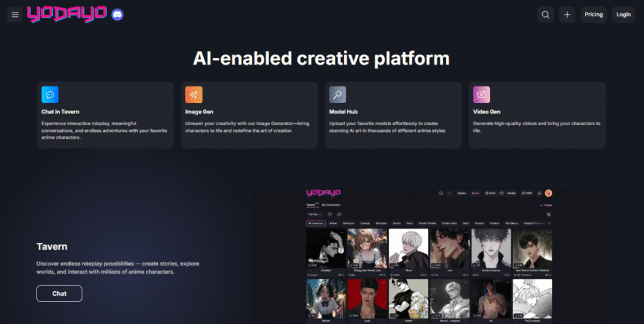This screenshot has height=324, width=644.
Task: Select the All characters chip in the preview
Action: (316, 223)
